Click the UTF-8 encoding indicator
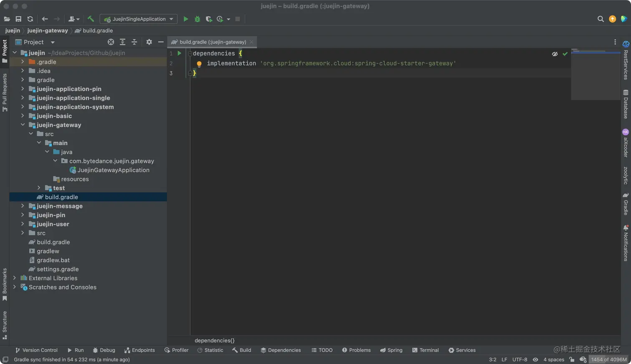This screenshot has height=364, width=631. pyautogui.click(x=520, y=359)
